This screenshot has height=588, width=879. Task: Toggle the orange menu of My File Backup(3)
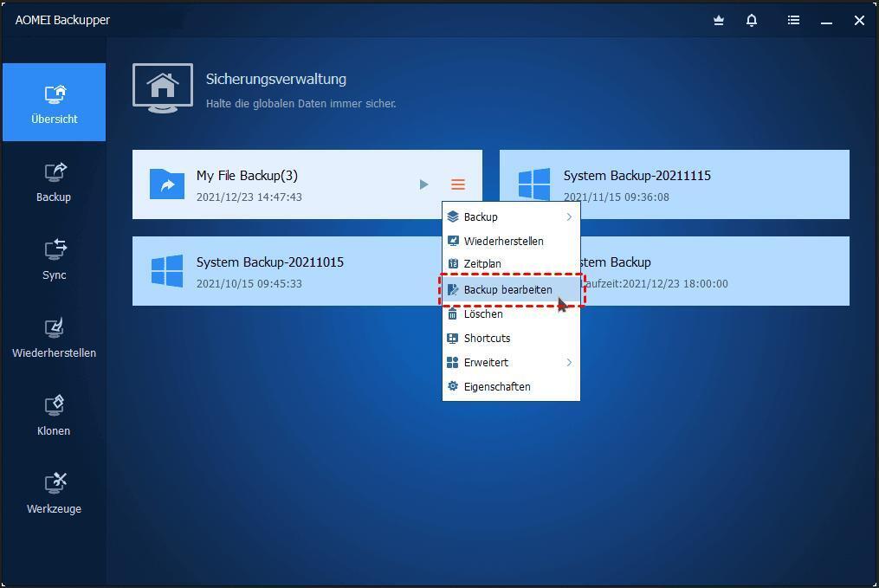click(458, 184)
